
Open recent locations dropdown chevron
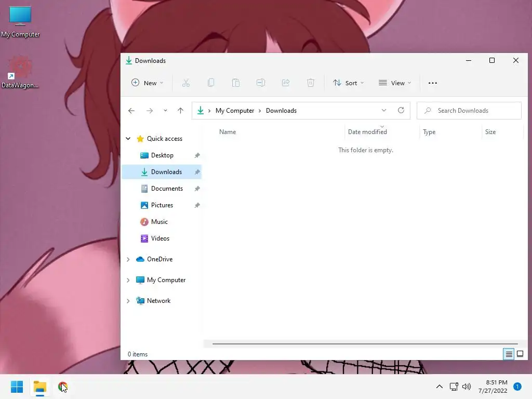click(x=165, y=111)
